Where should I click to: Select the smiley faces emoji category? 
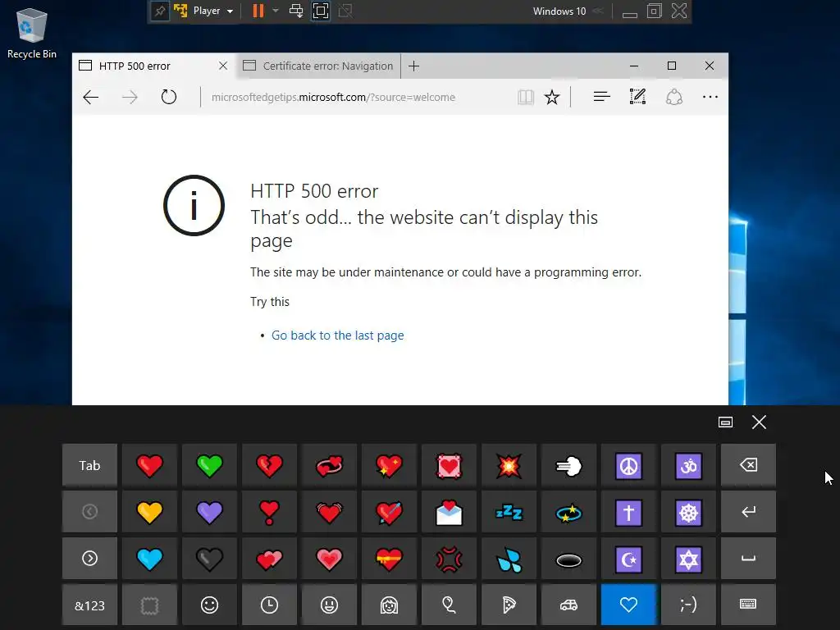[x=209, y=605]
